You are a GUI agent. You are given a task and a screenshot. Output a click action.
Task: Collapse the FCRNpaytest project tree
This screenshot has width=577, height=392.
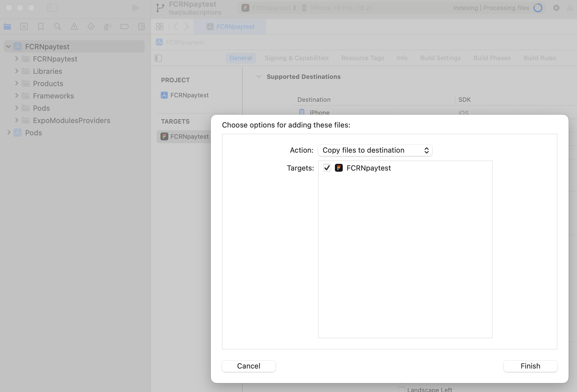tap(8, 46)
